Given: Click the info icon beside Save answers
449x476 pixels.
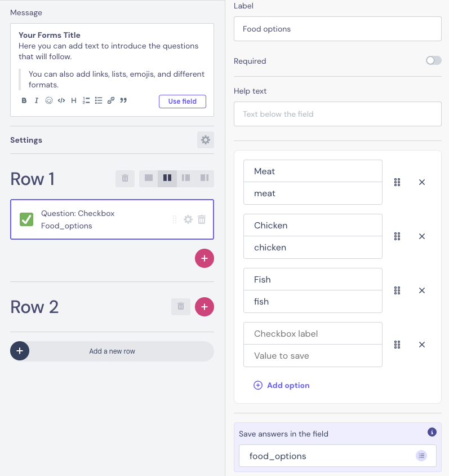Looking at the screenshot, I should (432, 432).
